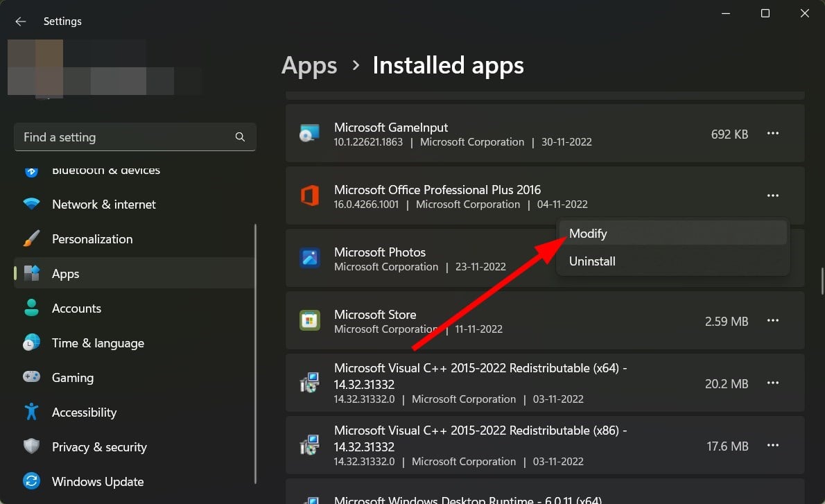Go to the Apps breadcrumb link

point(309,65)
